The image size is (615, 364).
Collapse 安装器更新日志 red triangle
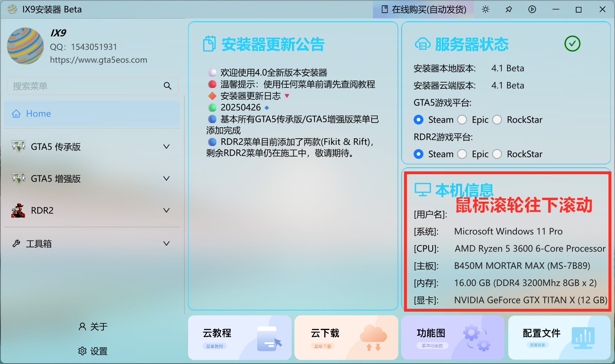click(x=287, y=96)
